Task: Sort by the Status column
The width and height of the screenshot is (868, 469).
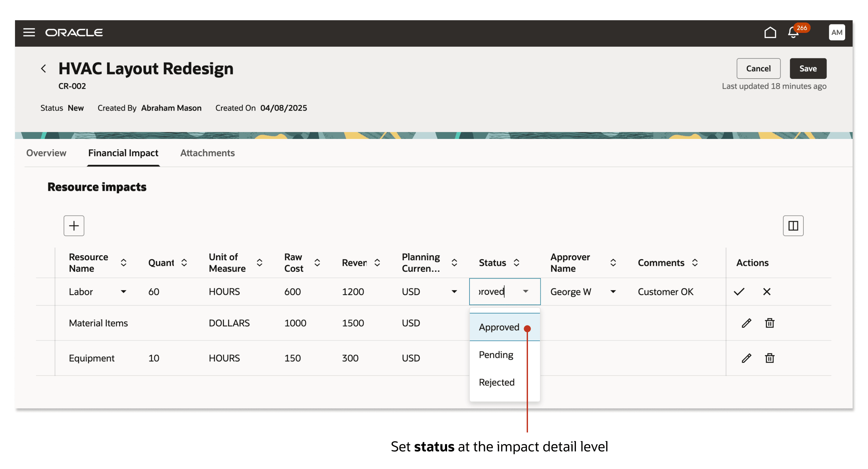Action: (516, 263)
